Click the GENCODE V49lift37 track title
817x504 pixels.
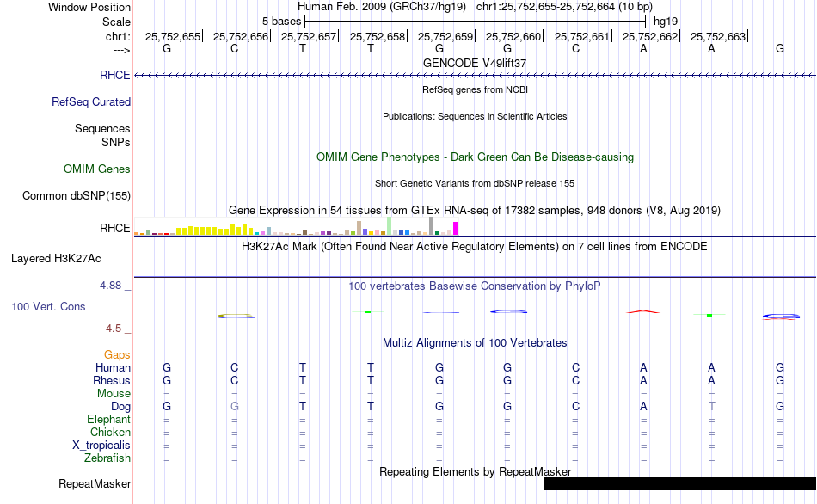click(x=475, y=63)
